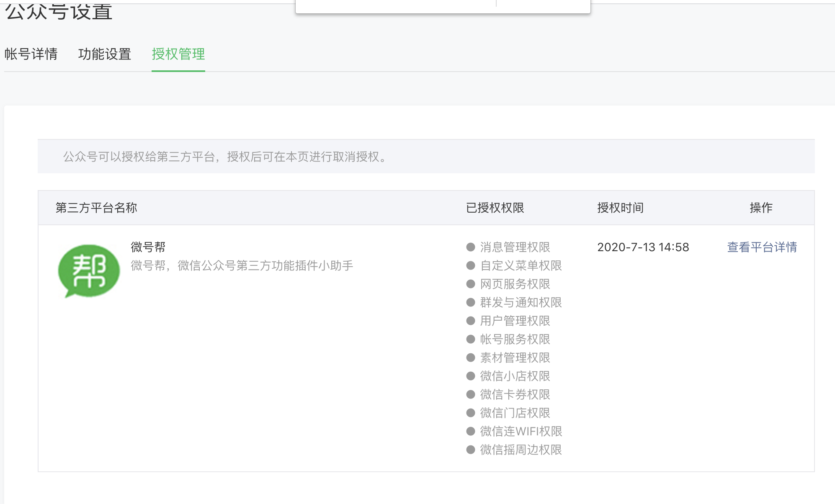This screenshot has width=835, height=504.
Task: Open the 功能设置 tab
Action: (105, 54)
